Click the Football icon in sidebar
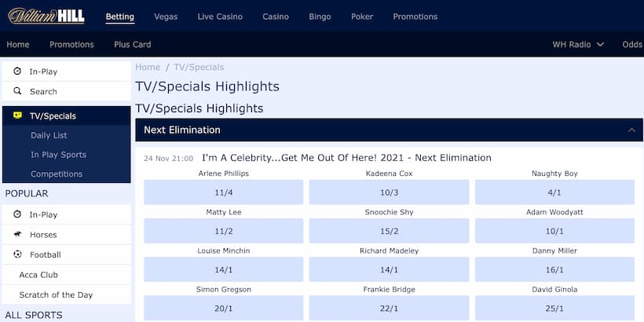This screenshot has height=322, width=644. 17,254
